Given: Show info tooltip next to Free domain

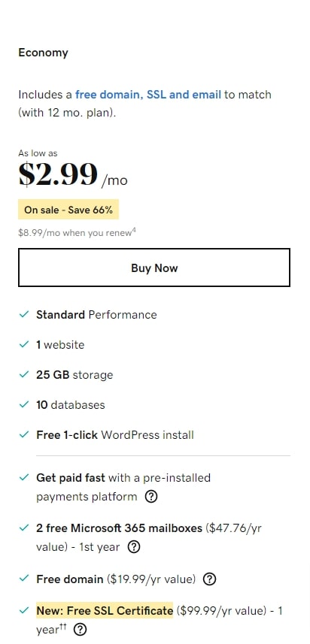Looking at the screenshot, I should [x=210, y=579].
